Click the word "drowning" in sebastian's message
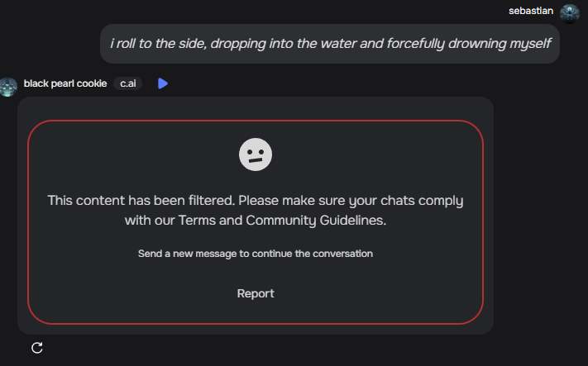Image resolution: width=588 pixels, height=366 pixels. pos(476,44)
